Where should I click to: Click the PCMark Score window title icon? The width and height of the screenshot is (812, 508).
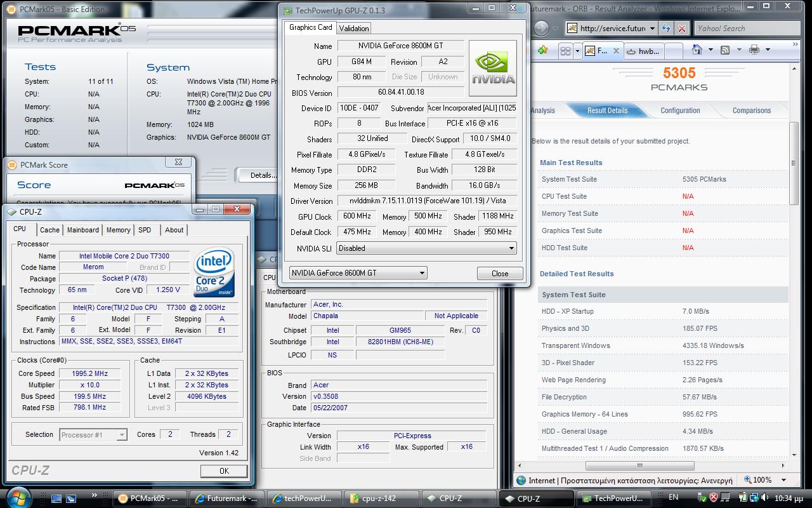pyautogui.click(x=12, y=165)
